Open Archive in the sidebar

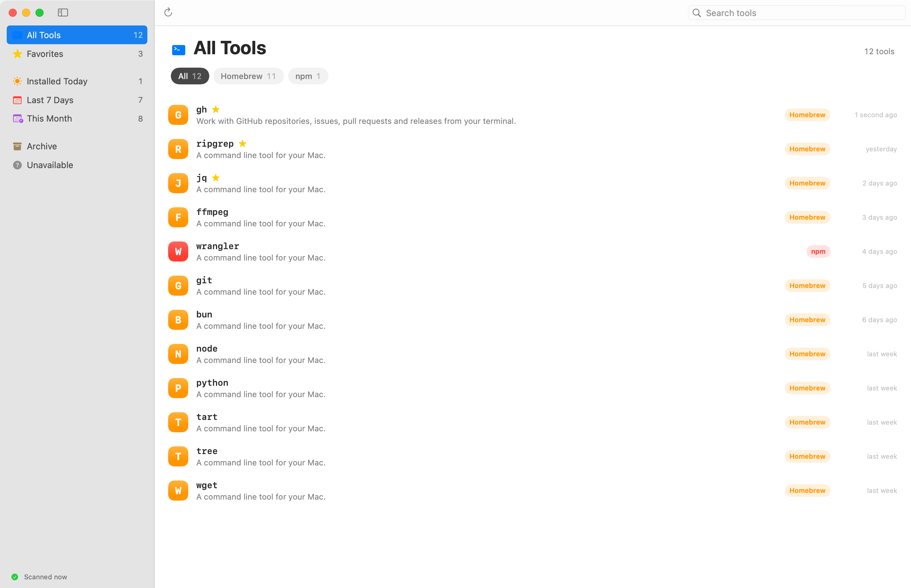click(x=77, y=146)
